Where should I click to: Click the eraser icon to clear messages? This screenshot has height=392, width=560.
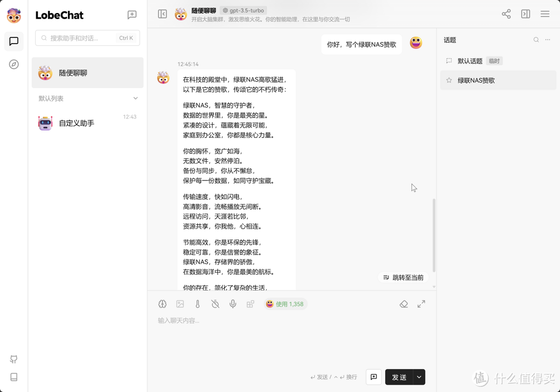pos(404,304)
